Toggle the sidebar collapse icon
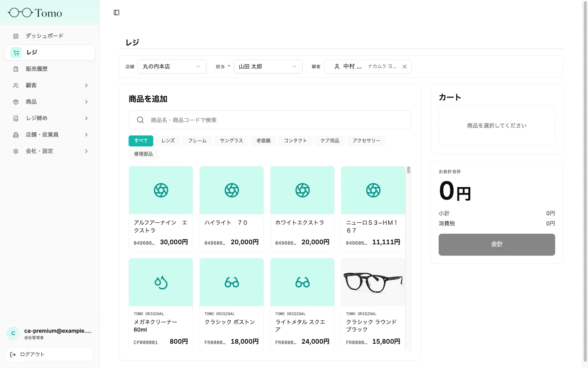 click(x=117, y=13)
